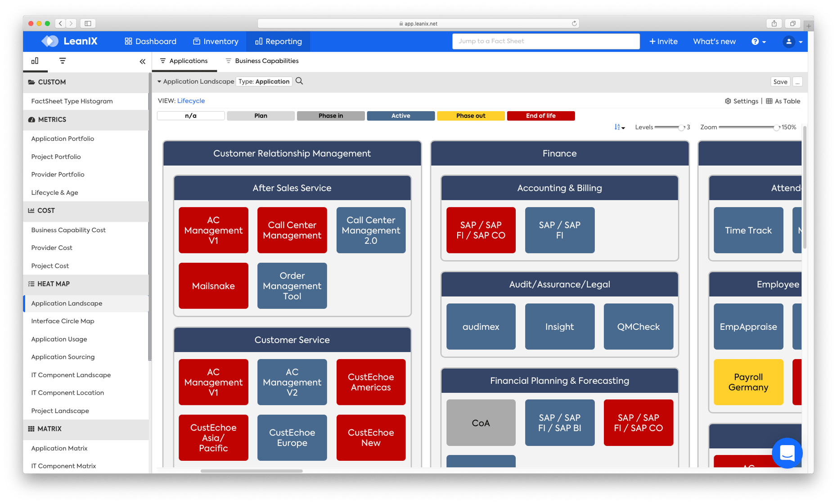Expand the Application Landscape report dropdown
Screen dimensions: 837x504
tap(159, 81)
